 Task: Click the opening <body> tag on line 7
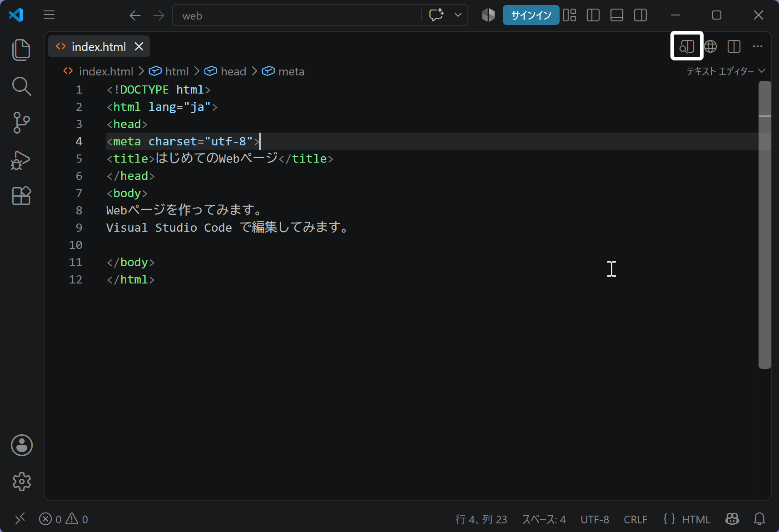click(127, 193)
